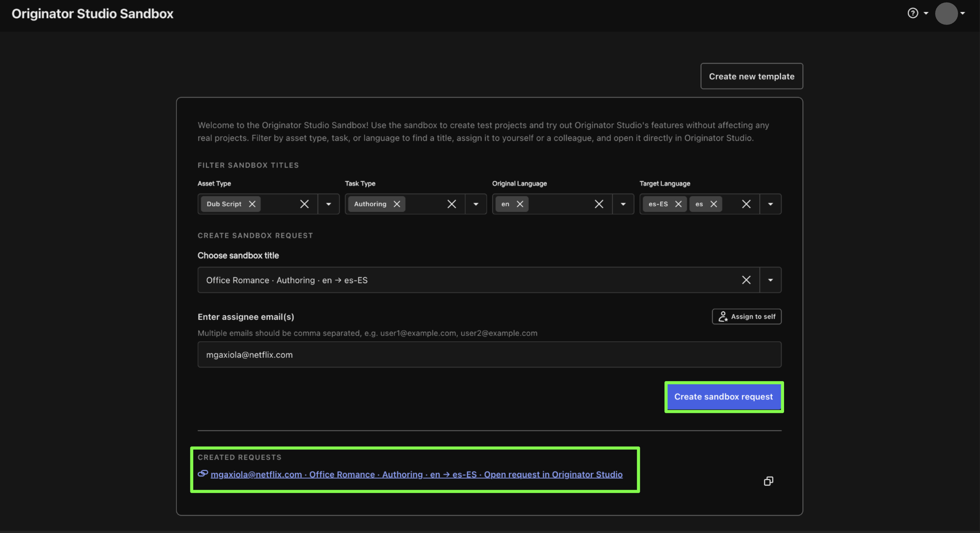Expand the Target Language dropdown
Viewport: 980px width, 533px height.
(x=770, y=204)
